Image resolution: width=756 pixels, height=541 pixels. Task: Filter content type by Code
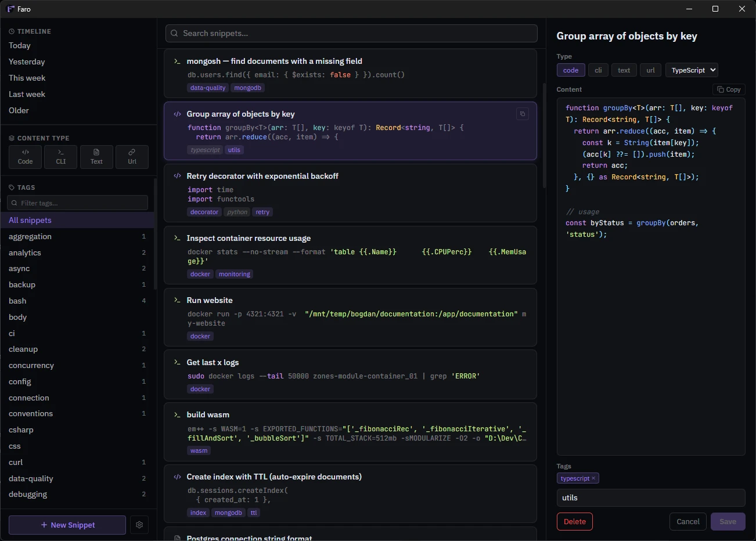tap(25, 157)
